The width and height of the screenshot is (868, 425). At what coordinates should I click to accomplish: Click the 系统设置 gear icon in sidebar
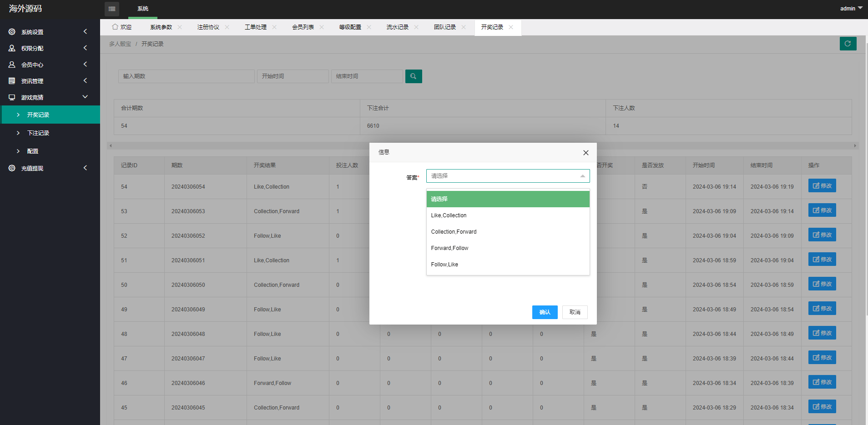pos(12,32)
